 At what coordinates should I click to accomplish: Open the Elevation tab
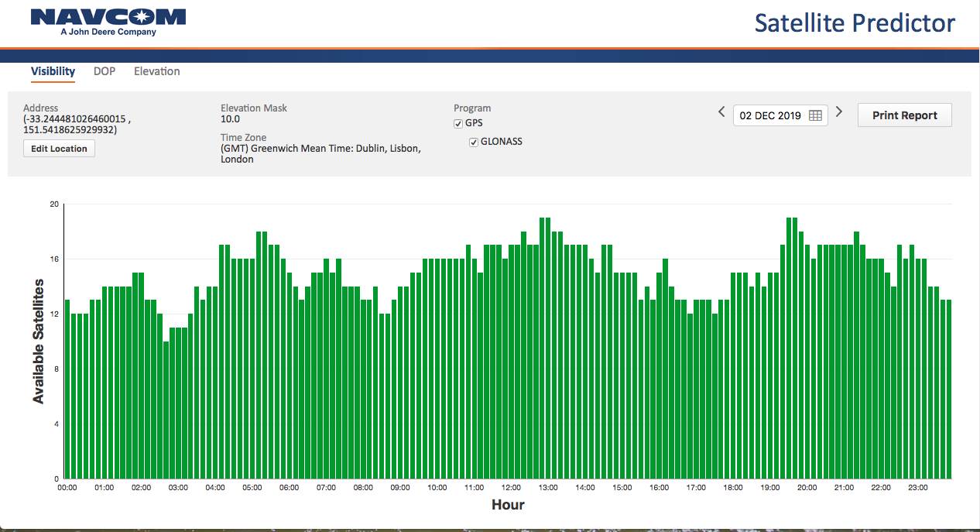pos(156,71)
